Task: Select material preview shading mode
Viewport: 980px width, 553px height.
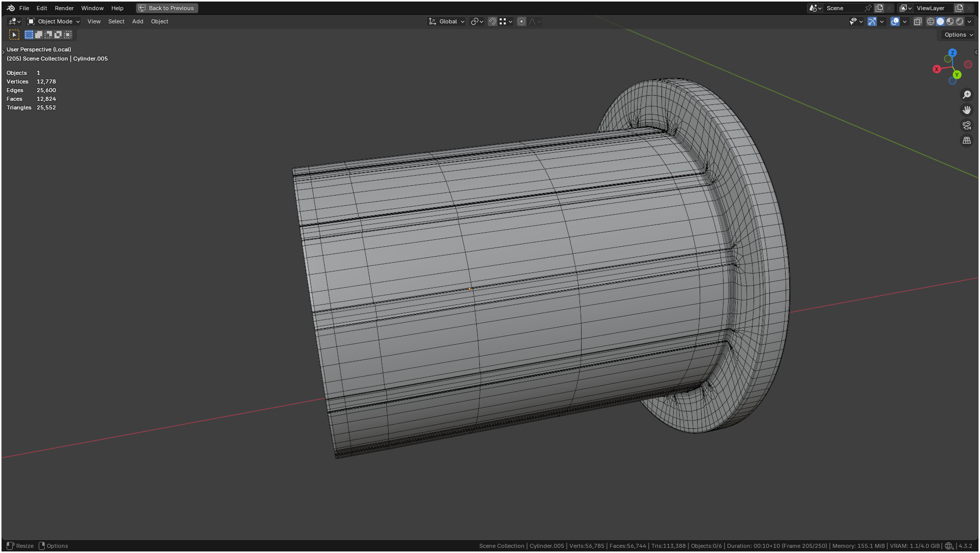Action: pyautogui.click(x=950, y=21)
